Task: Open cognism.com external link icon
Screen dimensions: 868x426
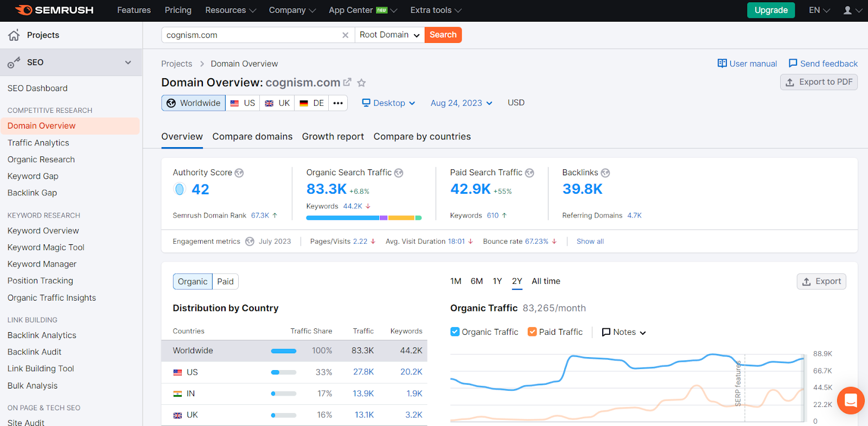Action: (x=347, y=82)
